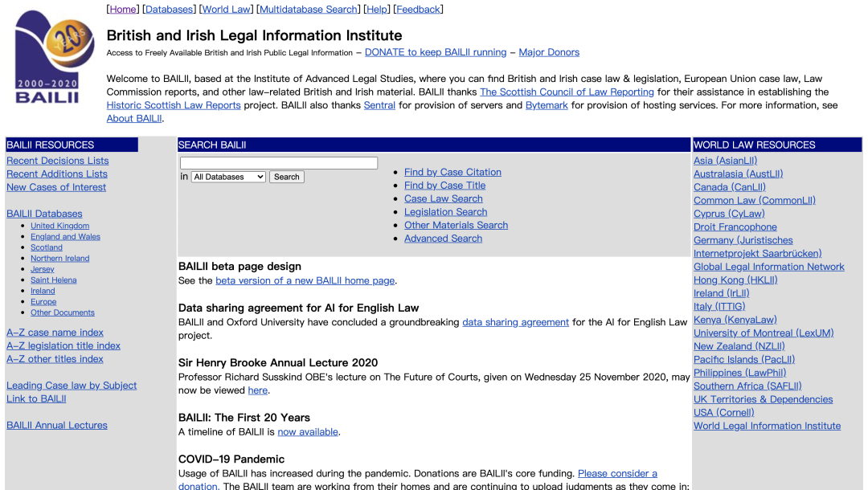The width and height of the screenshot is (868, 490).
Task: Open the World Legal Information Institute link
Action: pos(767,426)
